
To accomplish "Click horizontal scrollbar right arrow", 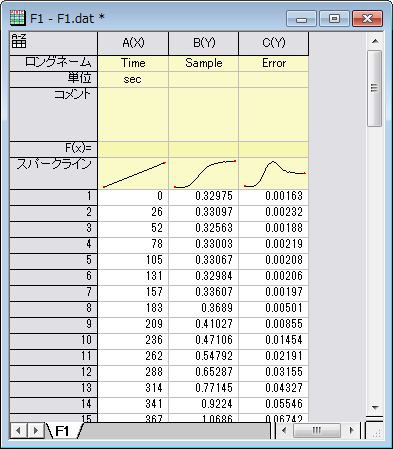I will (x=351, y=431).
